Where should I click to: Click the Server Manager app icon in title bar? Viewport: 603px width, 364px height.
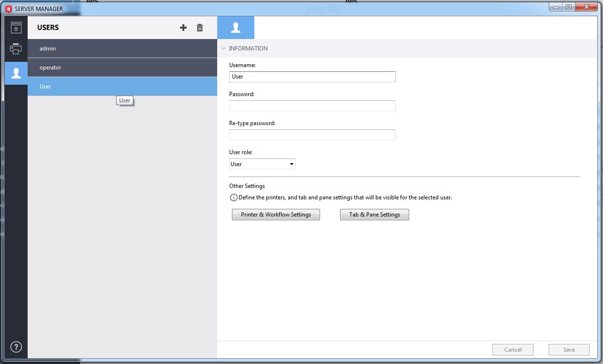[x=8, y=9]
